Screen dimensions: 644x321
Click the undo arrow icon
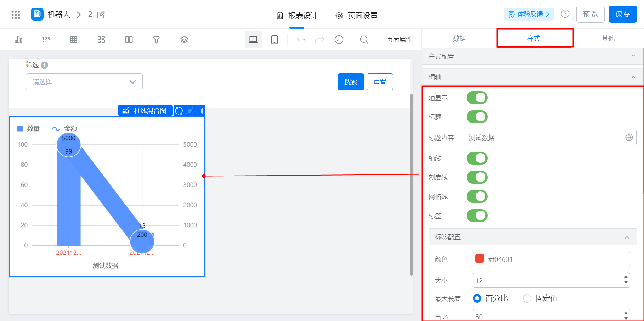coord(301,40)
